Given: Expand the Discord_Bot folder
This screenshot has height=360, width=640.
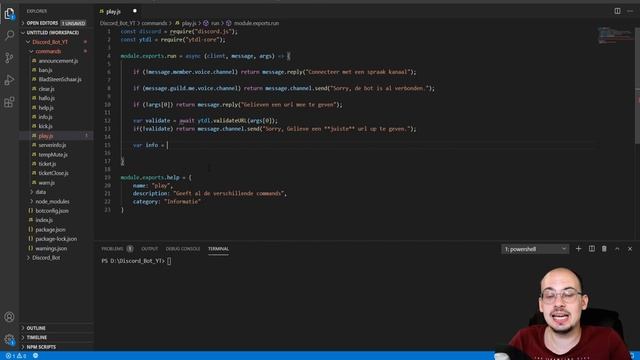Looking at the screenshot, I should 46,258.
